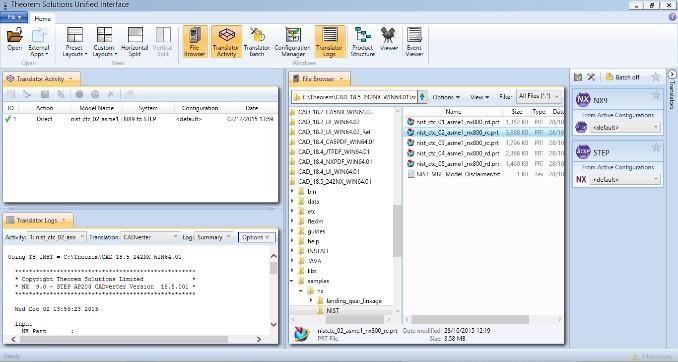Click the tools icon beside Batch off
Screen dimensions: 678x362
click(x=591, y=77)
